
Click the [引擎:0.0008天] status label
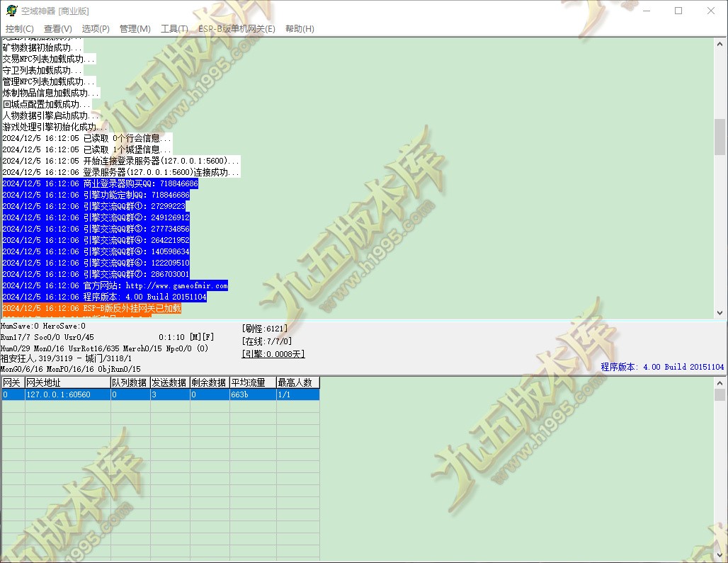click(273, 354)
